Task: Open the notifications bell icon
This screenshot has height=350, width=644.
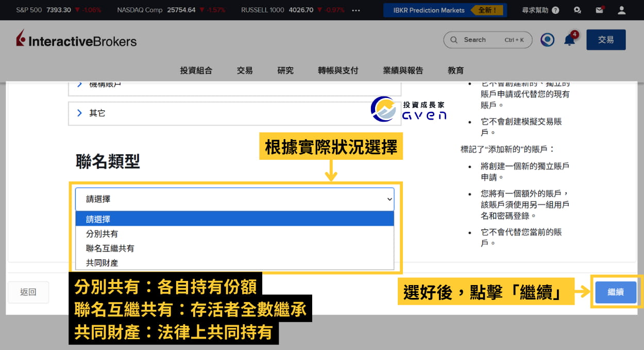Action: click(569, 40)
